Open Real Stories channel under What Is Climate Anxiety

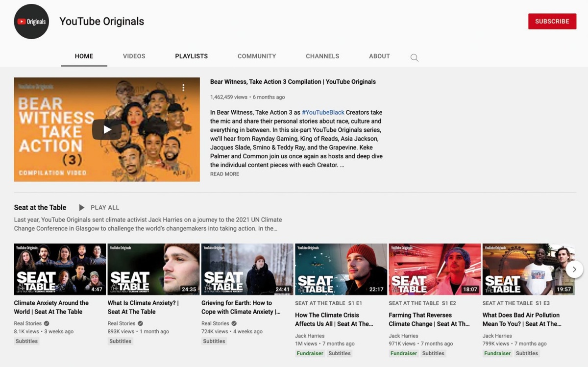[x=122, y=323]
